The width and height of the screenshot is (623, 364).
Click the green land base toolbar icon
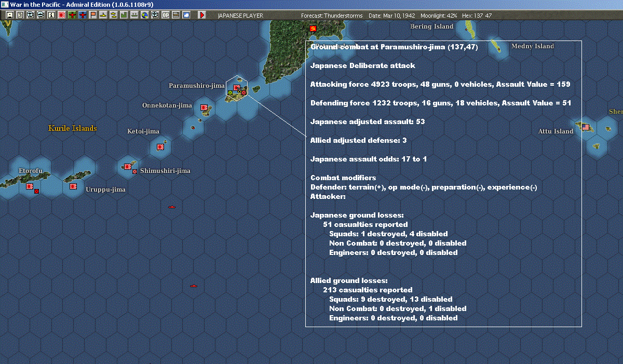(x=124, y=15)
